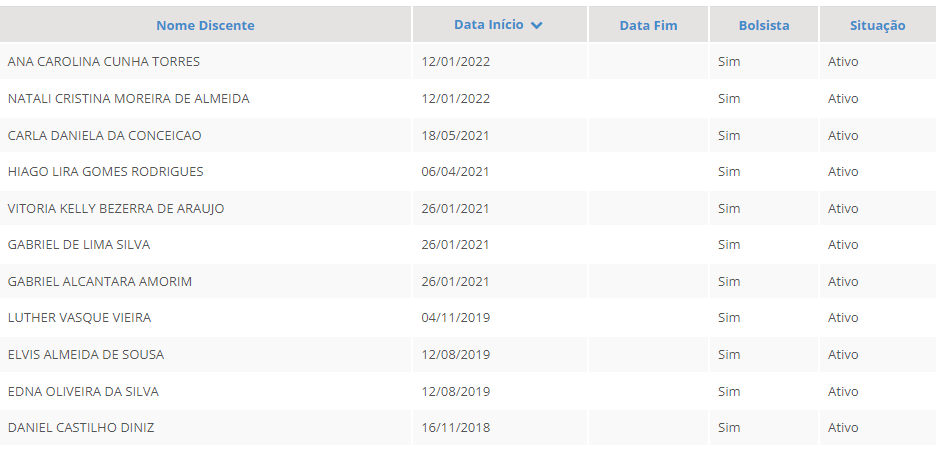Click the Carla Daniela da Conceicao row

point(104,135)
